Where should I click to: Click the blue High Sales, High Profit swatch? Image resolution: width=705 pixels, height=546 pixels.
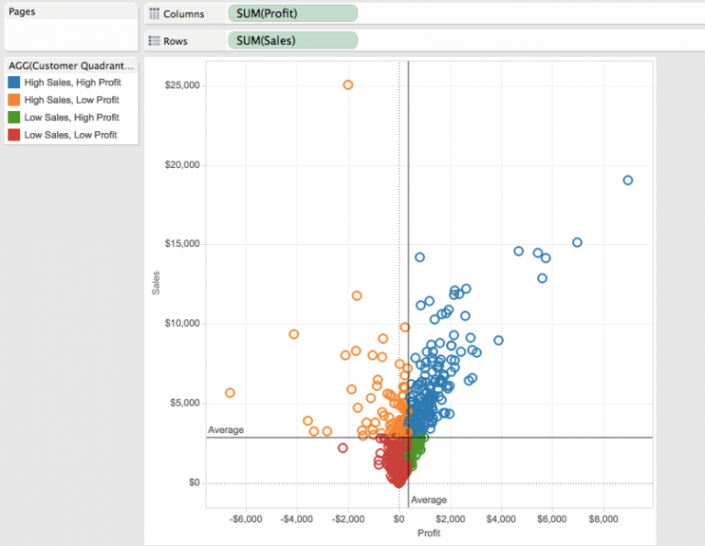coord(14,83)
